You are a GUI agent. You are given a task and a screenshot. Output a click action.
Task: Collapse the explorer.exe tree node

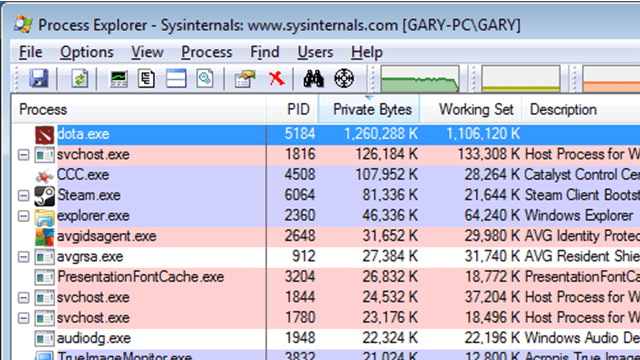(24, 216)
